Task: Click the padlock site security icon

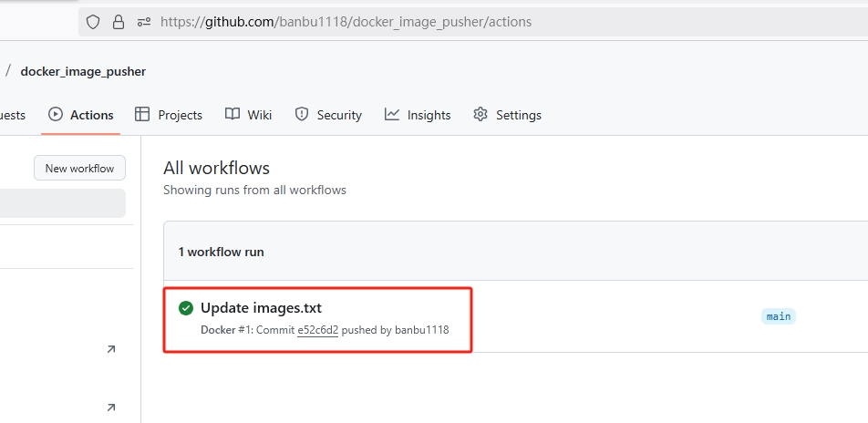Action: pos(118,21)
